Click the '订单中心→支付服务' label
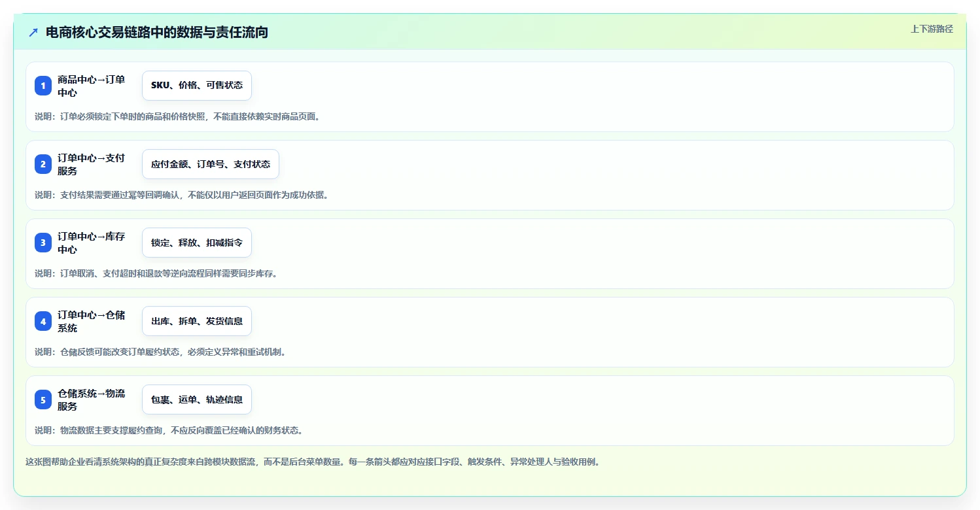The image size is (980, 510). click(92, 164)
